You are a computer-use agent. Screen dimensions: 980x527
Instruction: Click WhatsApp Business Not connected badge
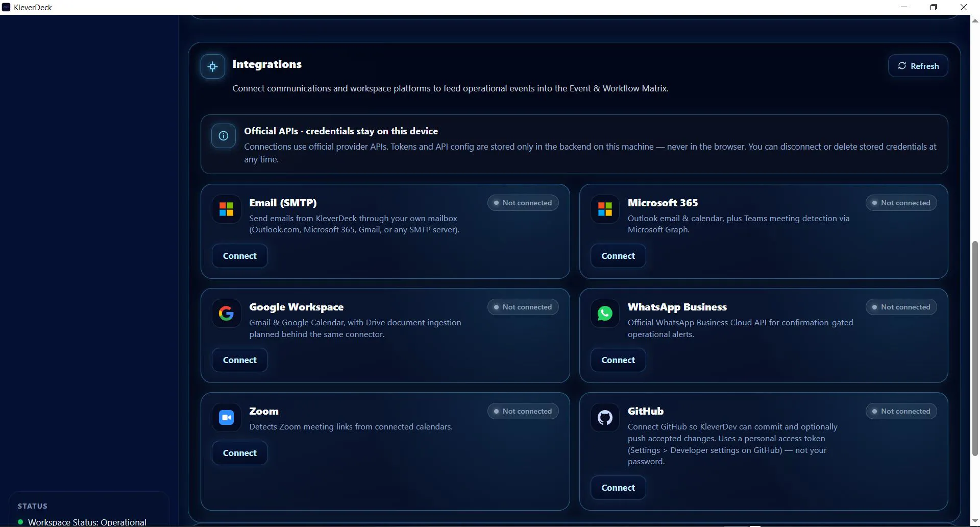901,307
